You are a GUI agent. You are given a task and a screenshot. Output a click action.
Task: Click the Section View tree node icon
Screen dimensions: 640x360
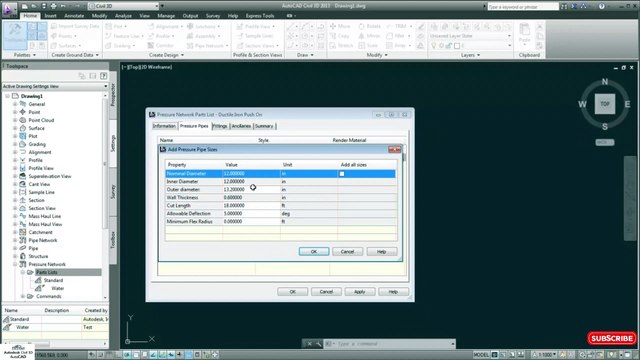point(23,208)
